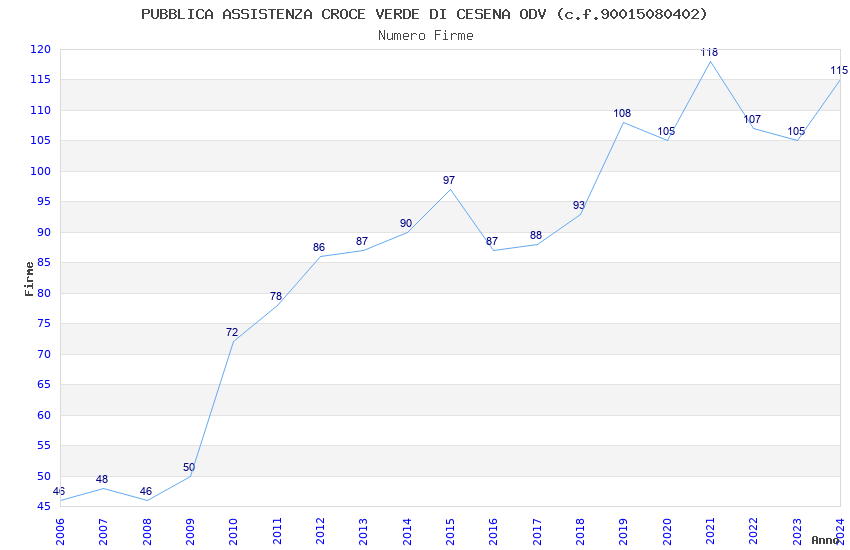
Task: Pick the data label 105 above 2023
Action: point(796,131)
